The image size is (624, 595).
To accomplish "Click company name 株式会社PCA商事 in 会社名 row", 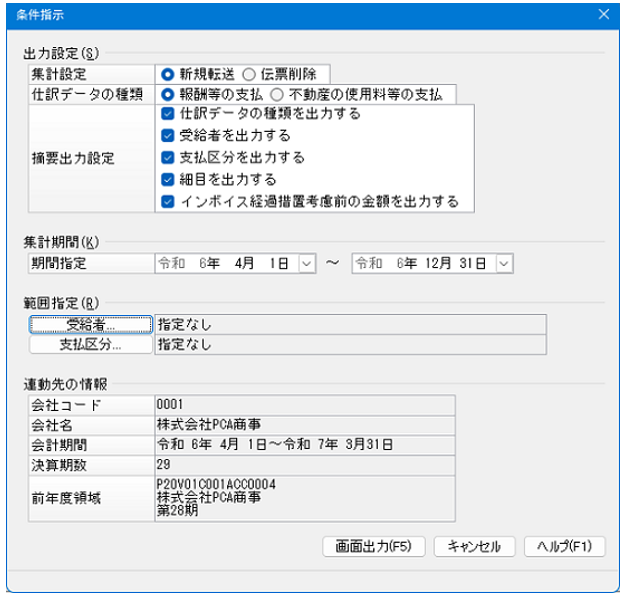I will pos(209,425).
